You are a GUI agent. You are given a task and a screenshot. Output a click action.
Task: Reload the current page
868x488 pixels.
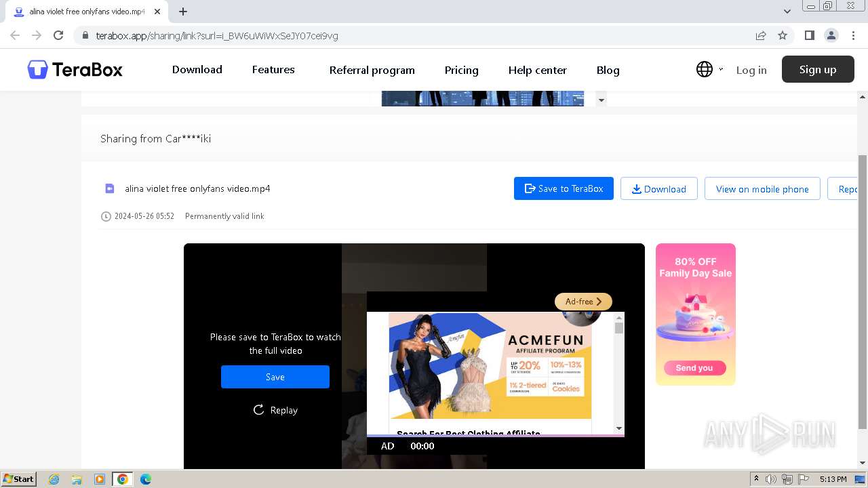click(58, 35)
